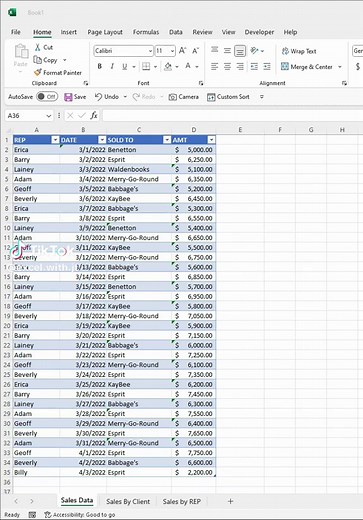Screen dimensions: 363x520
Task: Increase font size
Action: [x=182, y=51]
